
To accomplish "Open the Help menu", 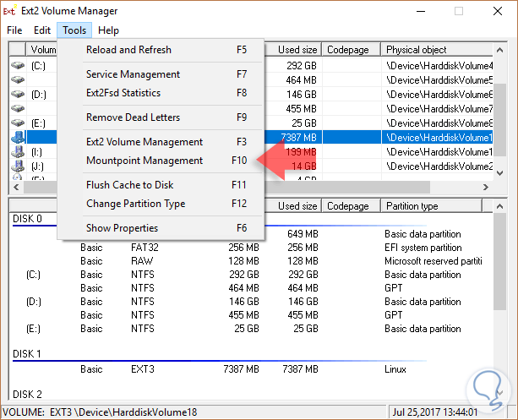I will click(x=108, y=30).
